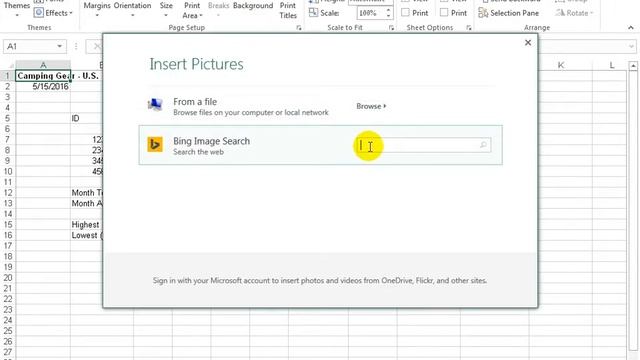The width and height of the screenshot is (640, 360).
Task: Open Sheet Options dialog launcher
Action: (x=469, y=28)
